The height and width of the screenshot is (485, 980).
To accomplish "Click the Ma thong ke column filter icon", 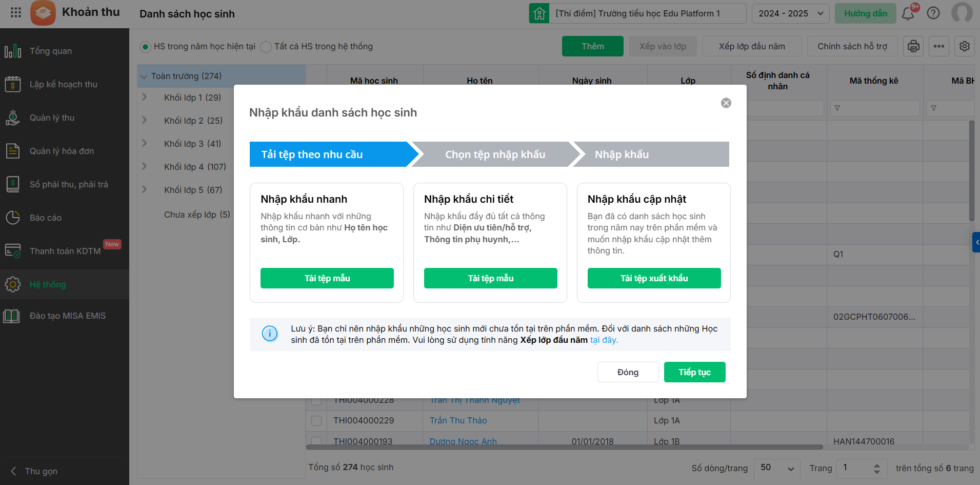I will (837, 108).
